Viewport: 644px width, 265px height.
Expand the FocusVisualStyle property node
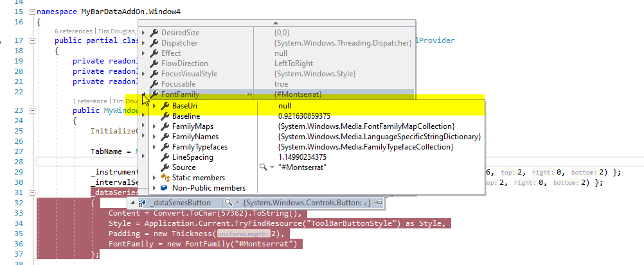143,74
